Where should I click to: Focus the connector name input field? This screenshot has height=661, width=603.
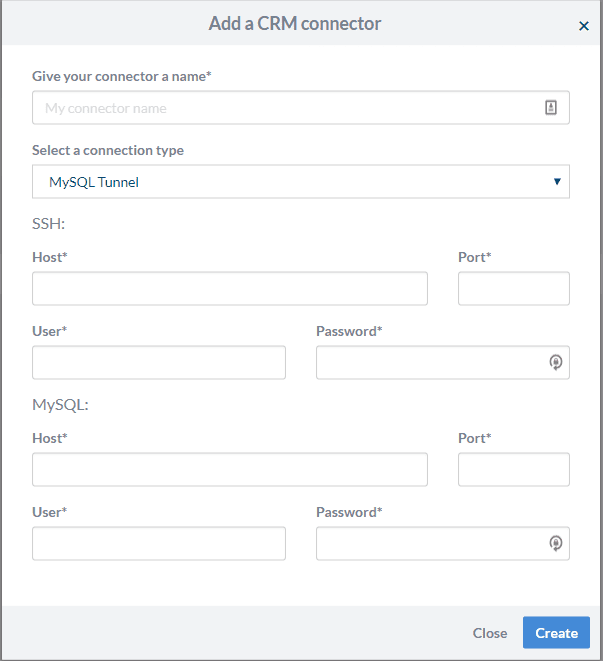(301, 107)
